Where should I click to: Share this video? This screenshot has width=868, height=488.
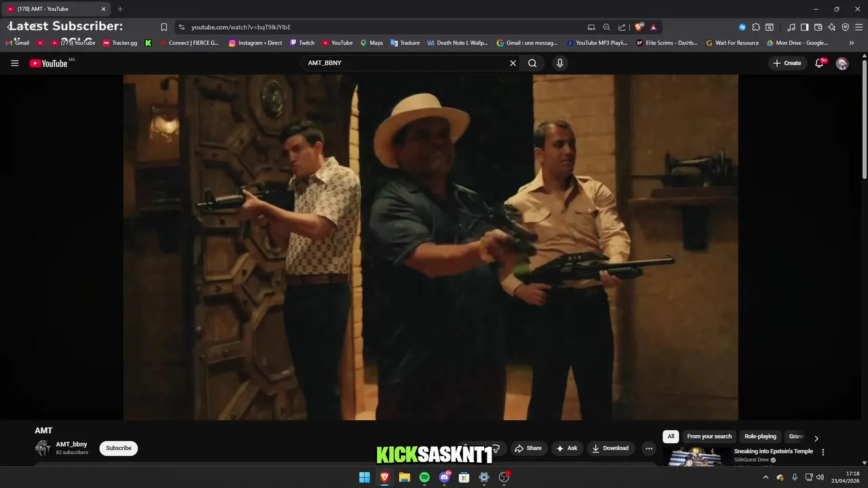coord(528,448)
